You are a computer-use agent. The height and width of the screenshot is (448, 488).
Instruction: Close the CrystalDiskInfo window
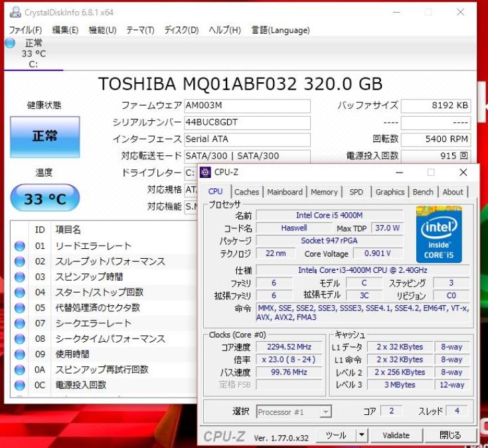(x=460, y=12)
